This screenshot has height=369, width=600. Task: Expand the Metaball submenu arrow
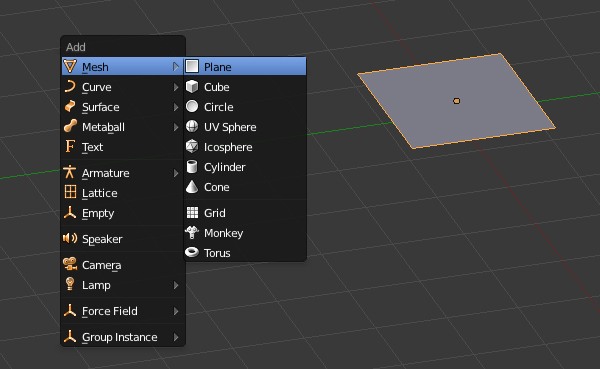click(176, 127)
